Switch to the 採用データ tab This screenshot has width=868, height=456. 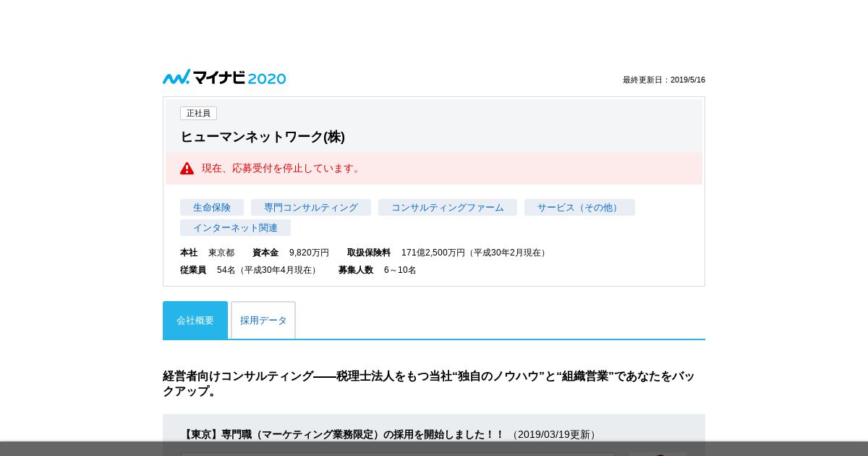coord(263,320)
